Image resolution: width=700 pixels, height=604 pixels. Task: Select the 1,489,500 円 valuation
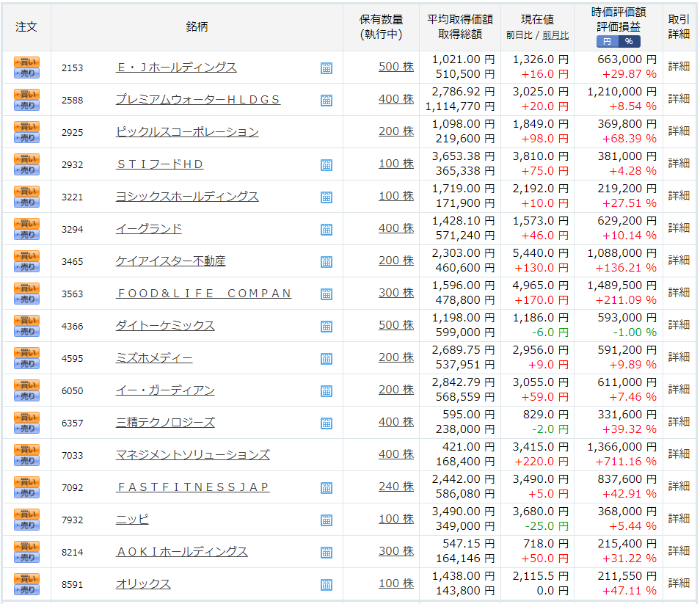point(622,285)
